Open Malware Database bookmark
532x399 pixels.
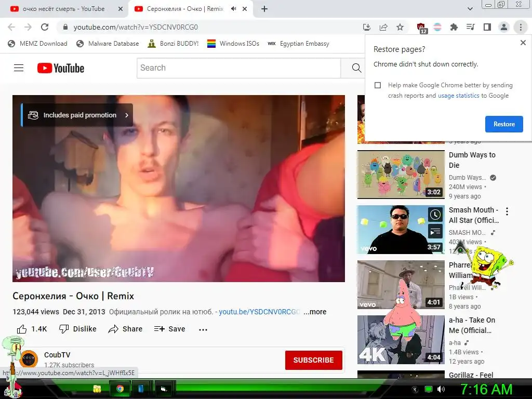click(x=108, y=44)
